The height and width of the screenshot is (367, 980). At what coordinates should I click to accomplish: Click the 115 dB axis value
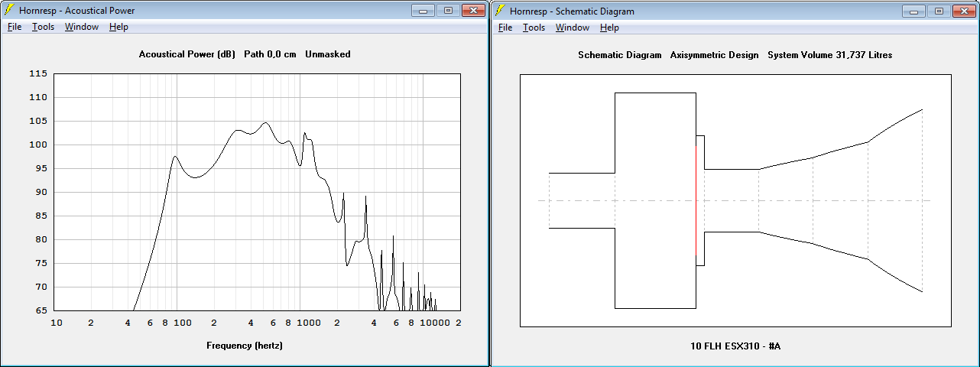tap(39, 73)
